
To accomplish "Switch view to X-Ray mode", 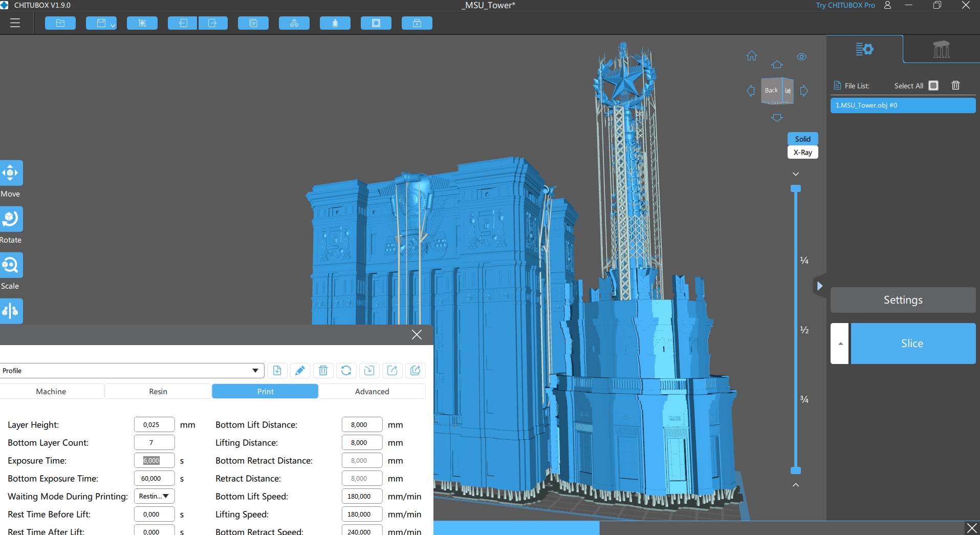I will [x=803, y=152].
